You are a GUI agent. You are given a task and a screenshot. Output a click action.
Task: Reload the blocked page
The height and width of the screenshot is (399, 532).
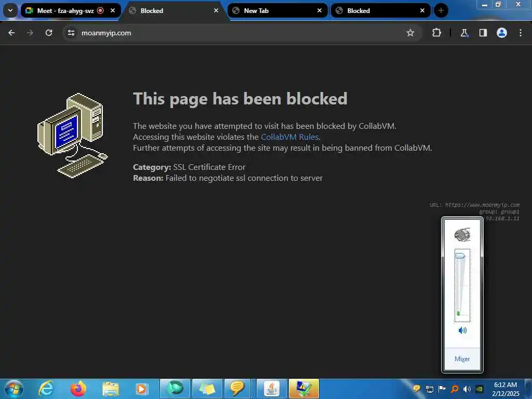click(49, 33)
